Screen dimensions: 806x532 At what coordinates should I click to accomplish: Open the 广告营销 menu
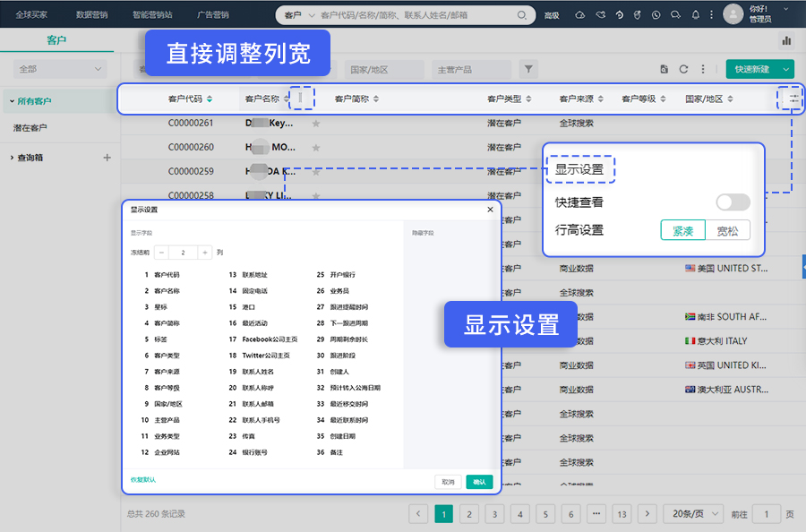213,14
